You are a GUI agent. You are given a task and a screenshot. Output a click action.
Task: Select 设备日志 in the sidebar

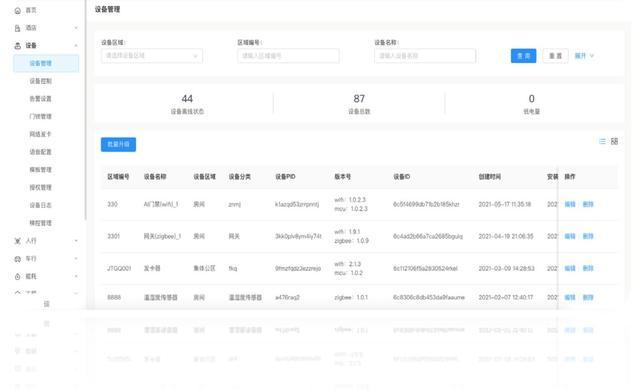pyautogui.click(x=40, y=205)
